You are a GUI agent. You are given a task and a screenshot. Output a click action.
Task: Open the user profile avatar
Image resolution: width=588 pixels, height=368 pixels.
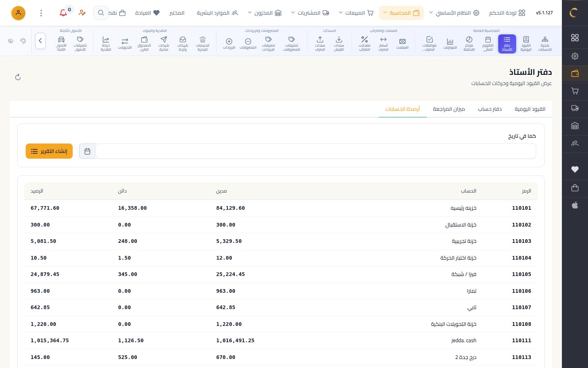18,13
